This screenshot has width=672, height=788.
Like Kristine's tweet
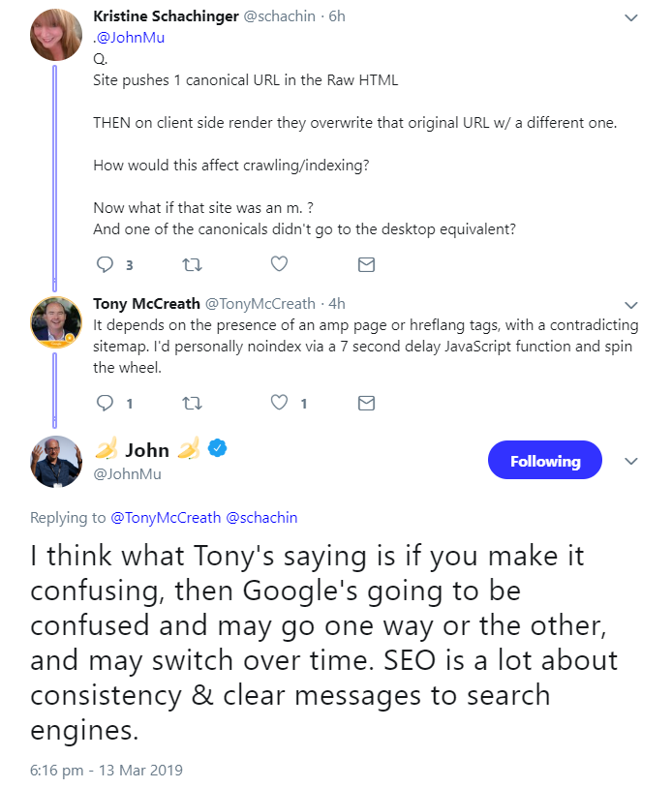[x=279, y=263]
